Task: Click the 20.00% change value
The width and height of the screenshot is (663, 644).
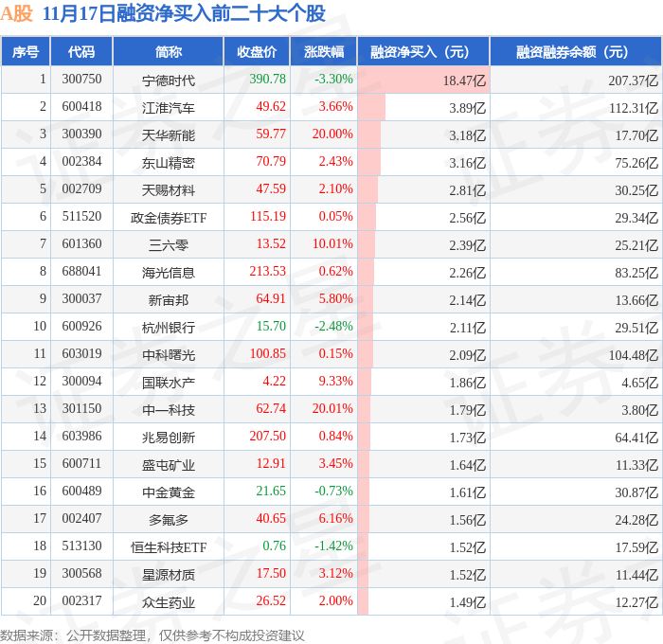Action: 332,134
